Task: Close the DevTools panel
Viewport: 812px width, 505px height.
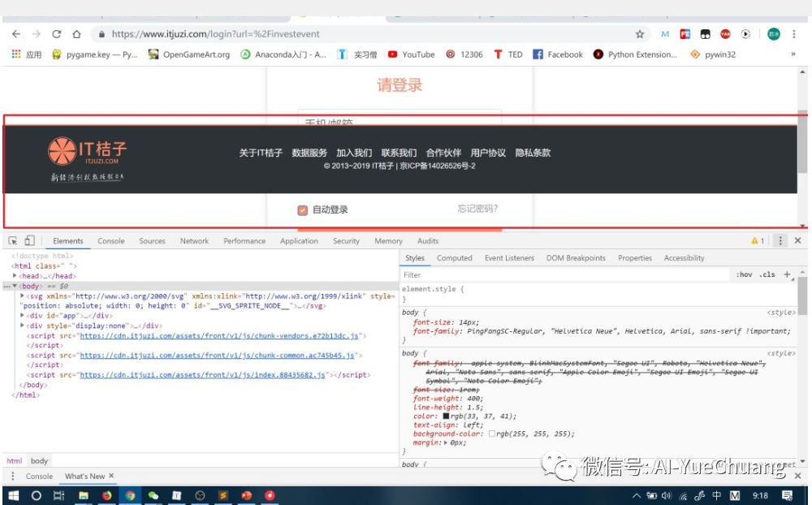Action: 798,241
